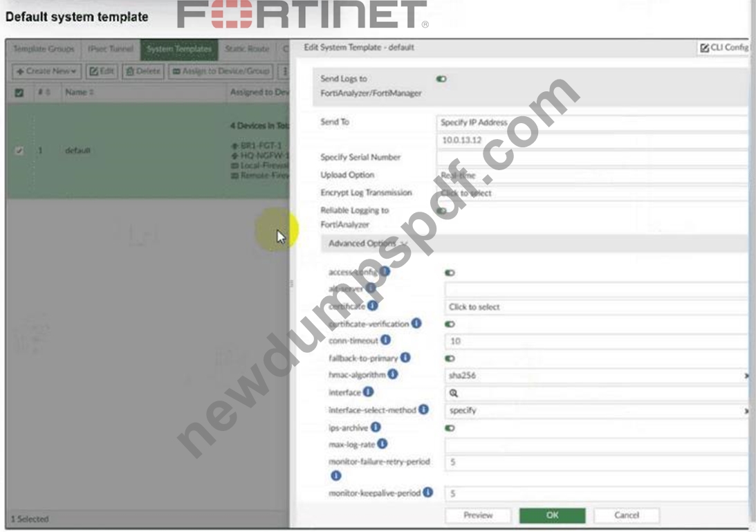Click the max-log-rate info icon
This screenshot has width=756, height=532.
tap(382, 443)
